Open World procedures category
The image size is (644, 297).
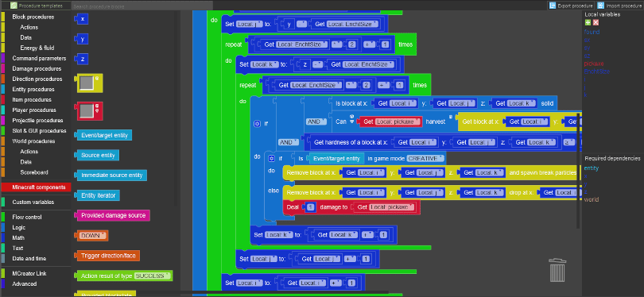[x=33, y=141]
